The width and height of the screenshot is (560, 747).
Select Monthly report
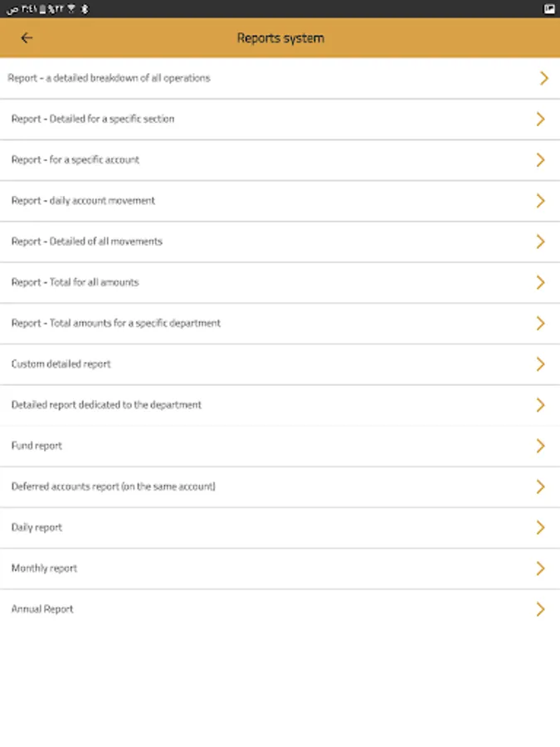click(x=44, y=569)
